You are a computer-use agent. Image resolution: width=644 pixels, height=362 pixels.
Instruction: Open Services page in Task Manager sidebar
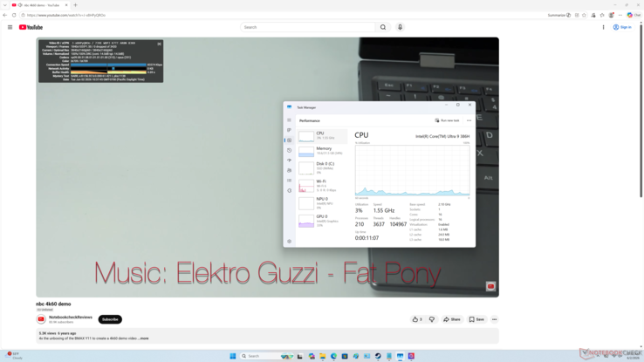click(x=289, y=190)
